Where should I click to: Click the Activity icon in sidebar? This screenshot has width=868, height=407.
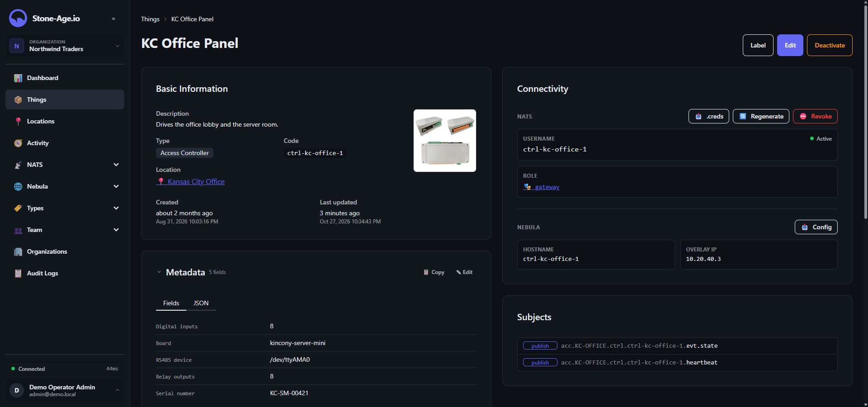(x=18, y=143)
